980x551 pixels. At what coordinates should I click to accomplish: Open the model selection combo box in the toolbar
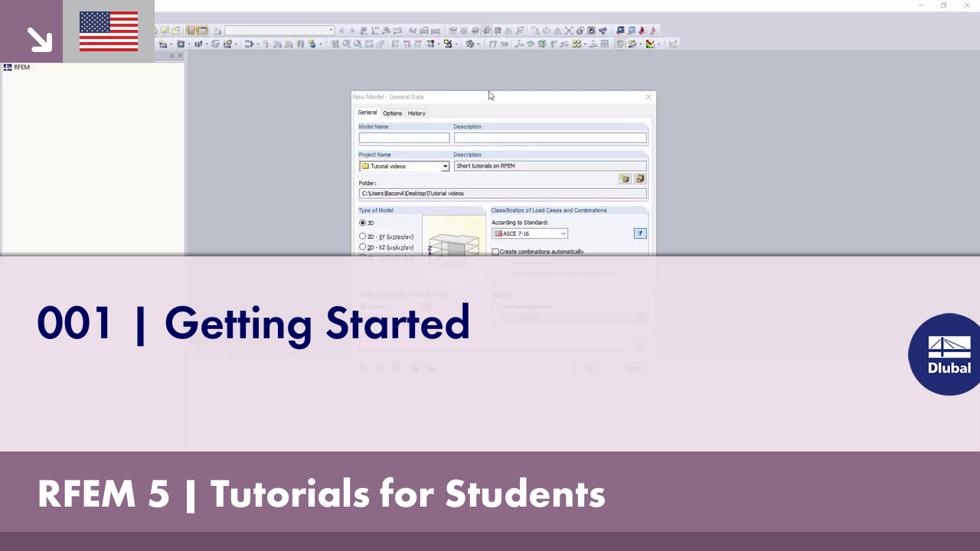[332, 30]
